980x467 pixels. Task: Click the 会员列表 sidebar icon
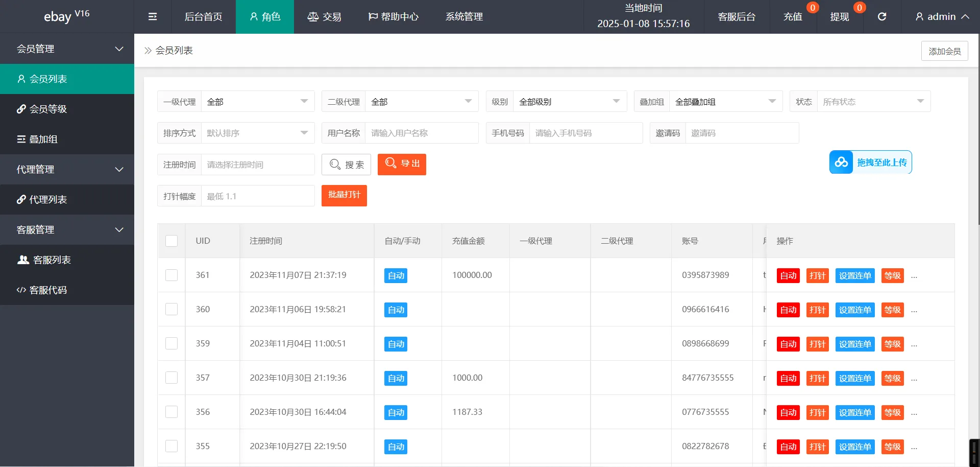pyautogui.click(x=21, y=78)
